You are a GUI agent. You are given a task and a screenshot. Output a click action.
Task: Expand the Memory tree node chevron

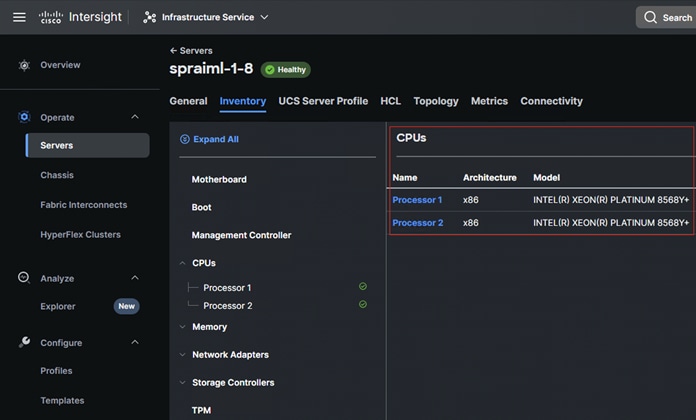click(x=182, y=327)
